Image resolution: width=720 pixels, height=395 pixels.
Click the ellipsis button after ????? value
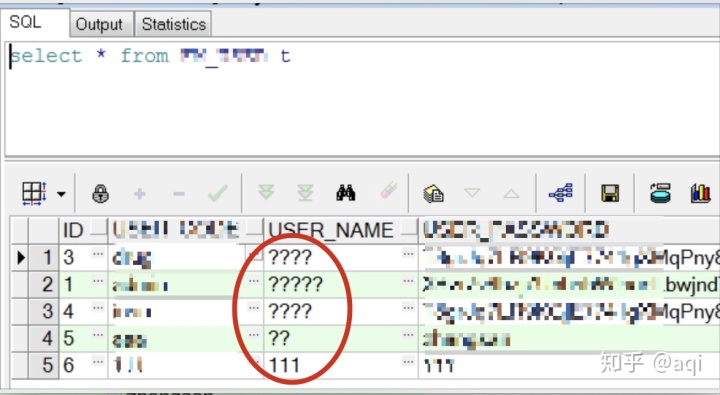(x=408, y=280)
